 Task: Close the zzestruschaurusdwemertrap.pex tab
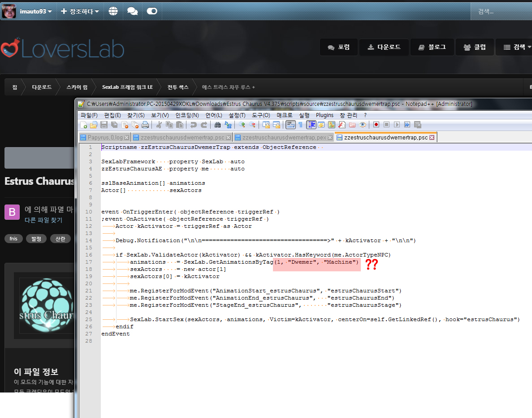click(330, 138)
